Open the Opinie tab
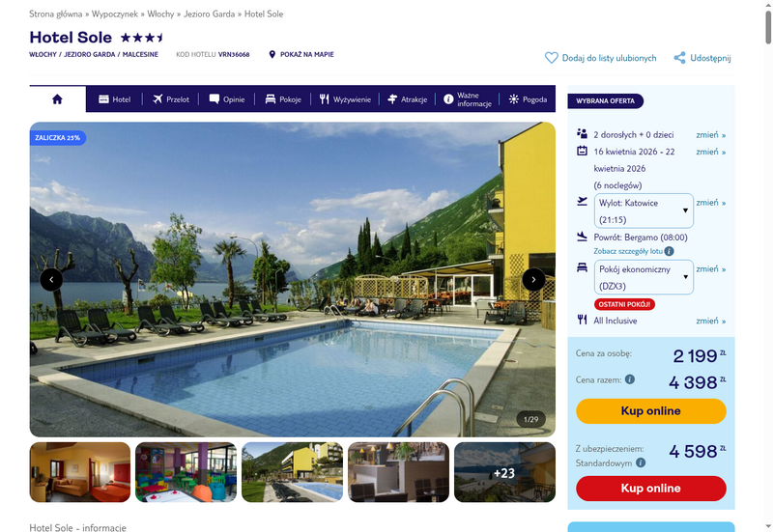The height and width of the screenshot is (532, 773). pyautogui.click(x=227, y=99)
